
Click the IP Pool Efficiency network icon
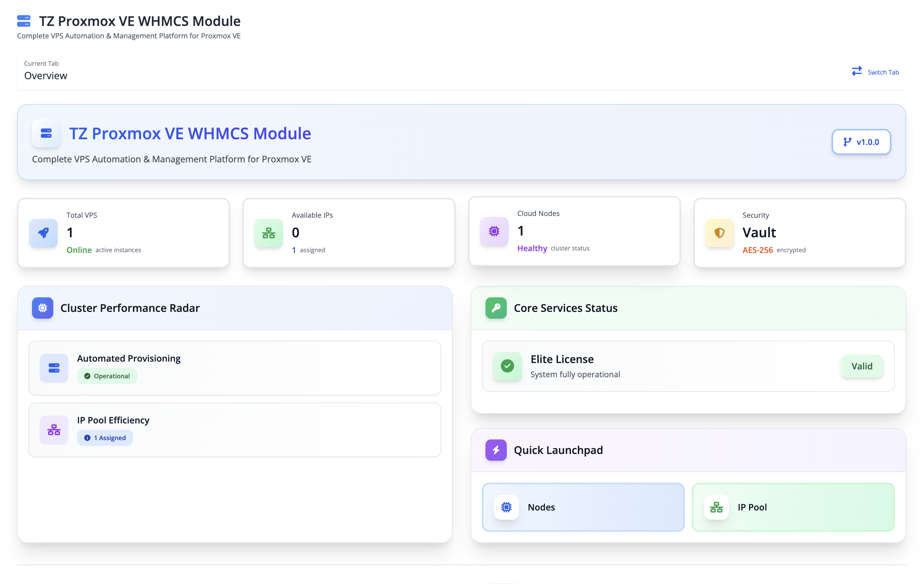coord(54,429)
